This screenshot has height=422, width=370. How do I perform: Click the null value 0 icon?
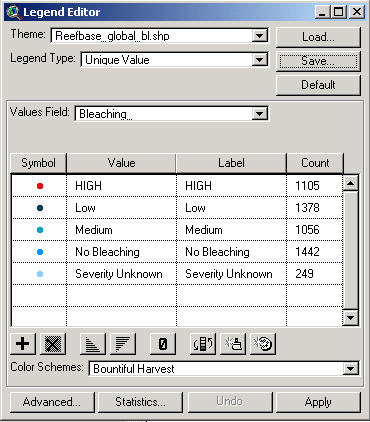coord(163,344)
